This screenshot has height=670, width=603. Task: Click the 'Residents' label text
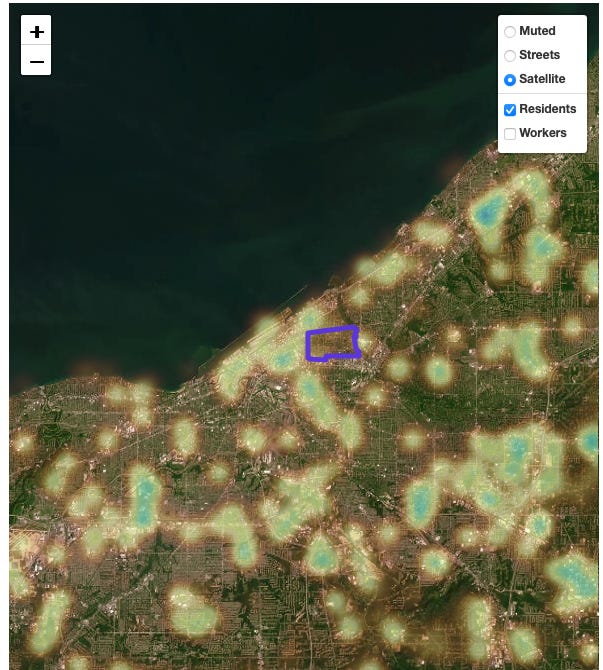click(547, 109)
